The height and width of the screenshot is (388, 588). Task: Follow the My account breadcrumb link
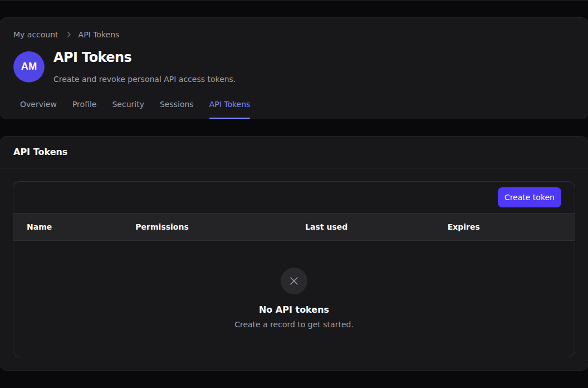coord(36,35)
